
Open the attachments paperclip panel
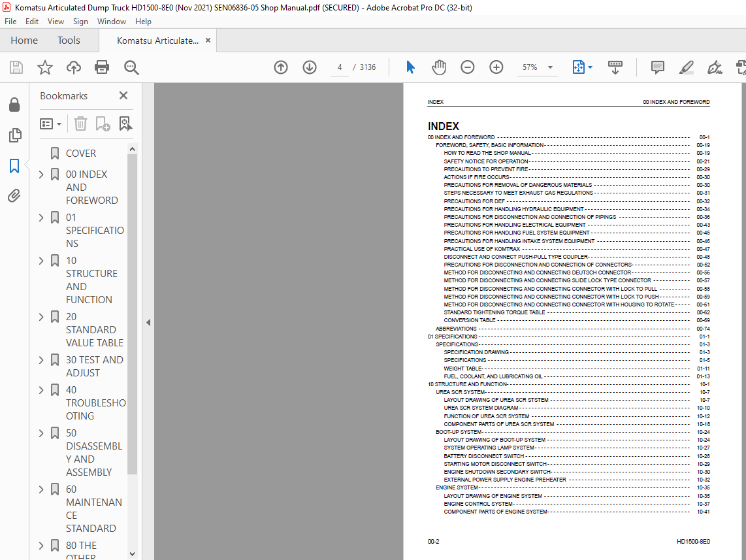14,195
